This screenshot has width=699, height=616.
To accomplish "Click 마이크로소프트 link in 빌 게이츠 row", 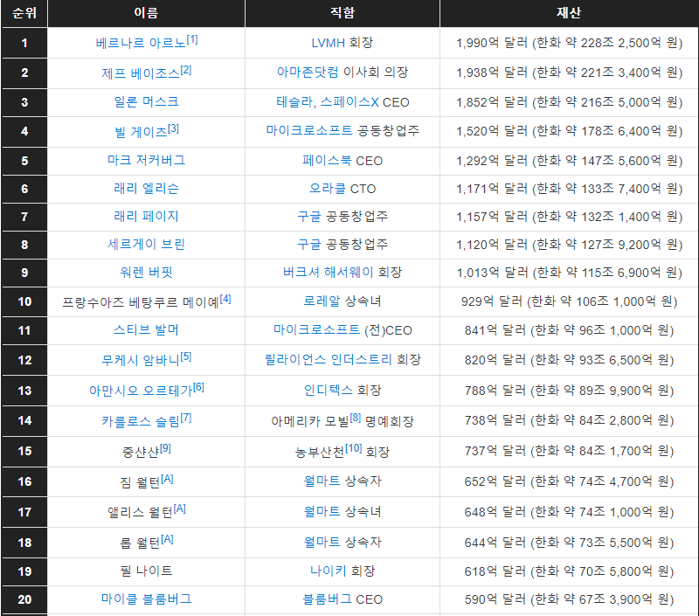I will click(x=309, y=130).
